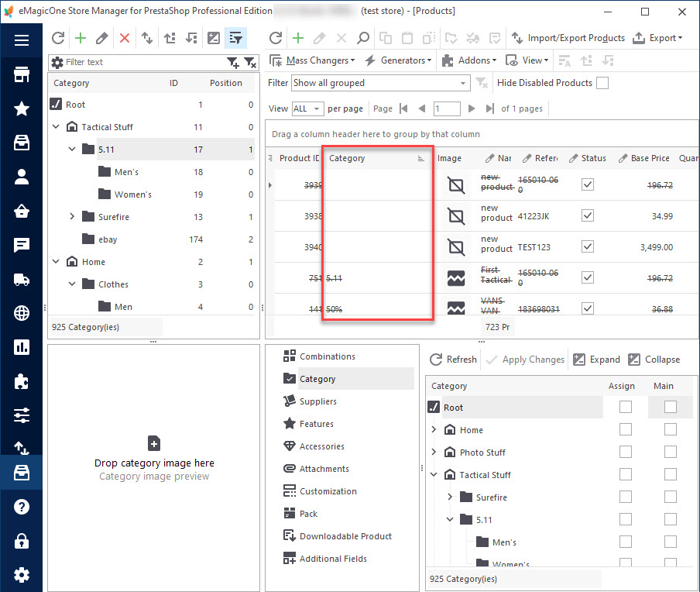This screenshot has width=700, height=592.
Task: Open shopping basket orders icon in sidebar
Action: pyautogui.click(x=22, y=211)
